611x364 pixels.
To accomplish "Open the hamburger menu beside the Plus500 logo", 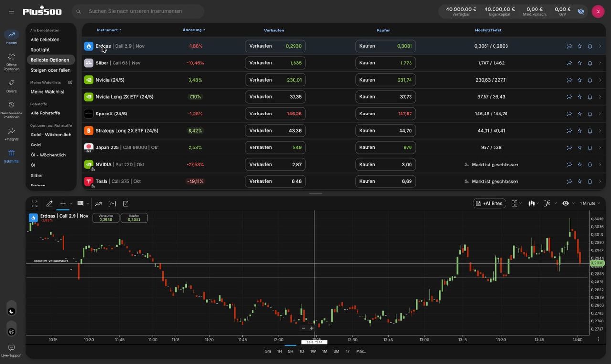I will (x=11, y=11).
